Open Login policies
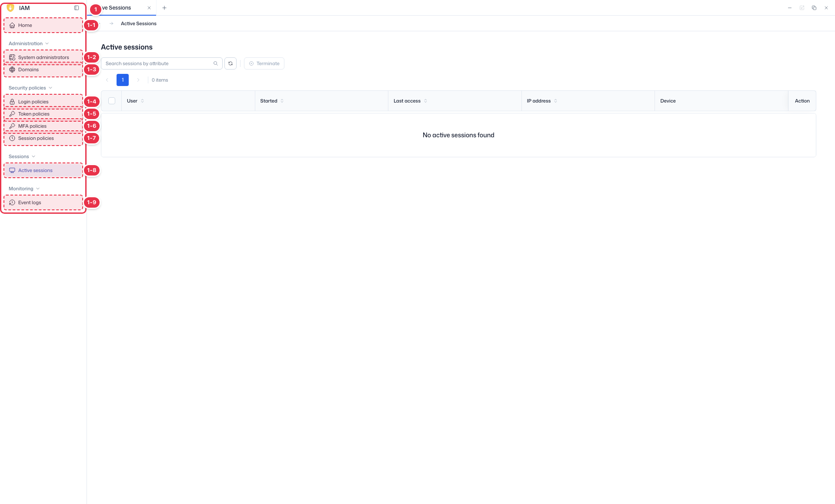The height and width of the screenshot is (504, 835). pos(43,102)
